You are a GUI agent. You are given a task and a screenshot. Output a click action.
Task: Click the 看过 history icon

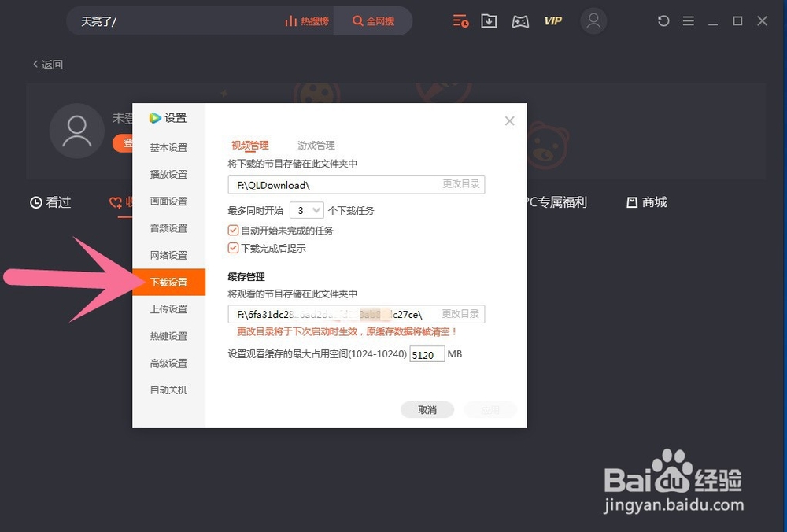click(50, 202)
